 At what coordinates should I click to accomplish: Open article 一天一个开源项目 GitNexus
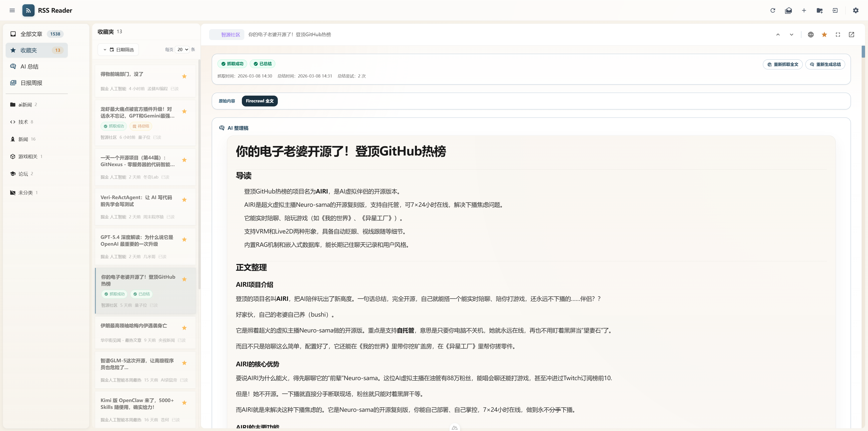(x=145, y=167)
